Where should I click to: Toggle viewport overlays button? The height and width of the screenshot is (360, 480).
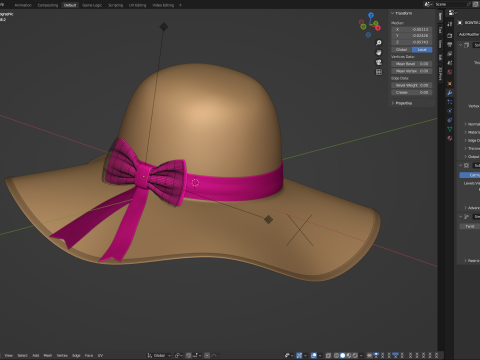pyautogui.click(x=314, y=355)
